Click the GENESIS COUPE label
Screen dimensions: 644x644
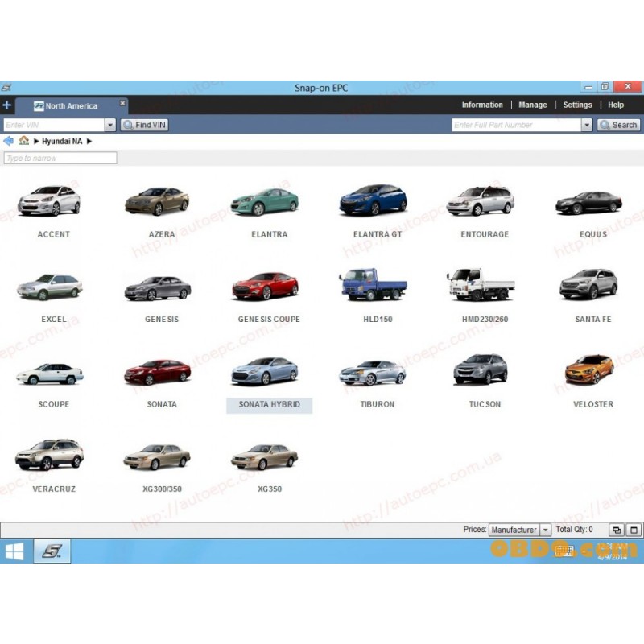click(269, 320)
